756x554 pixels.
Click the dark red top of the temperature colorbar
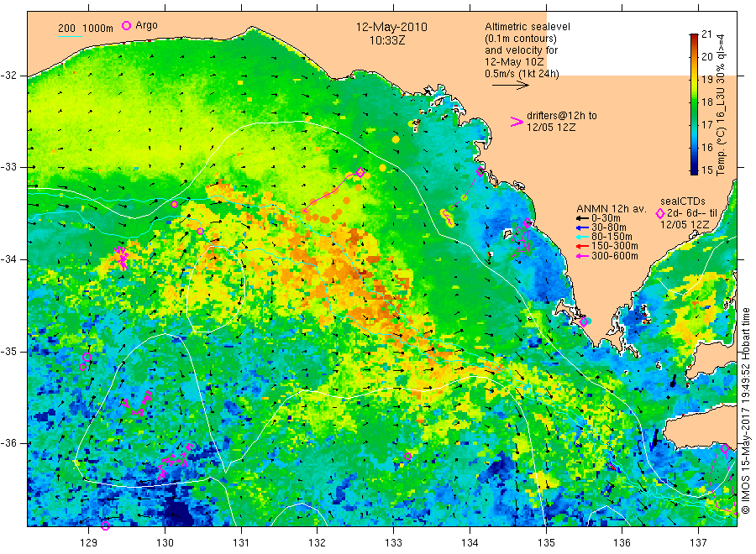[x=694, y=36]
